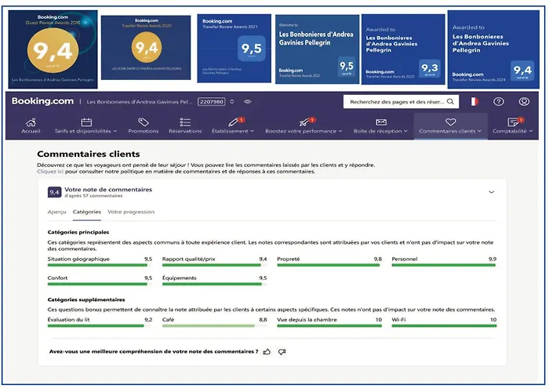Open the Votre progression tab
The image size is (549, 392).
(131, 212)
